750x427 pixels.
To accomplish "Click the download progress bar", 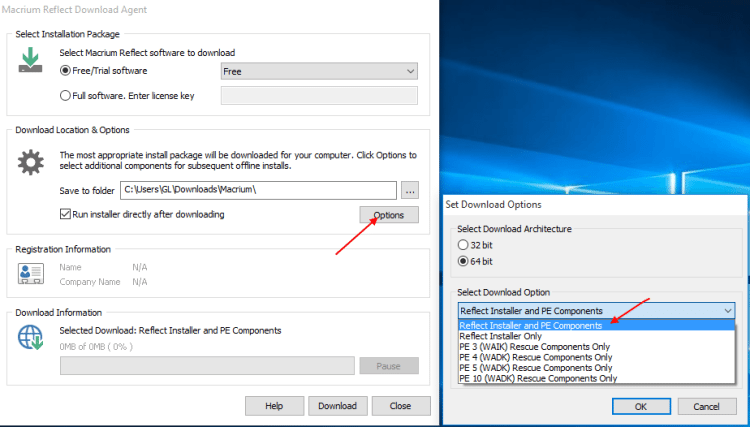I will [207, 366].
